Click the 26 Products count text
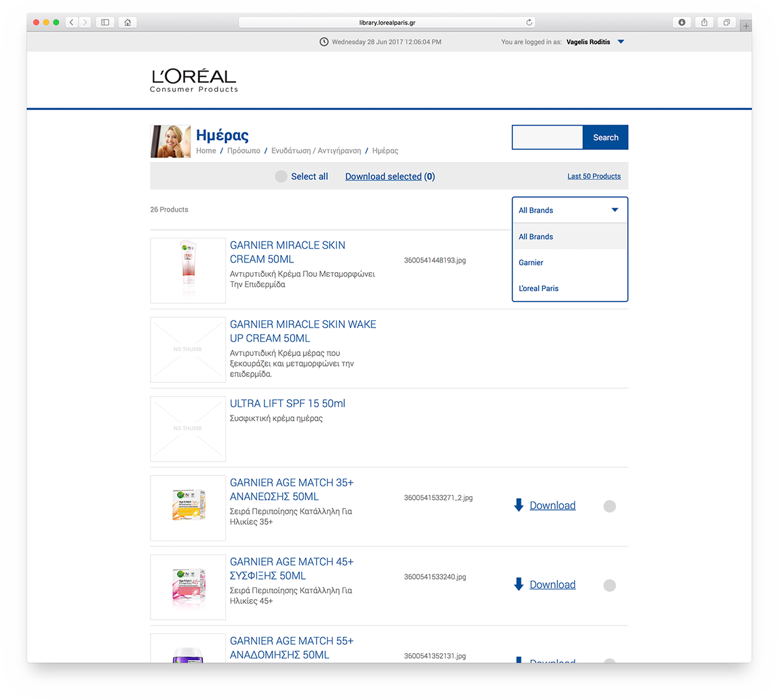Screen dimensions: 778x700 point(169,210)
